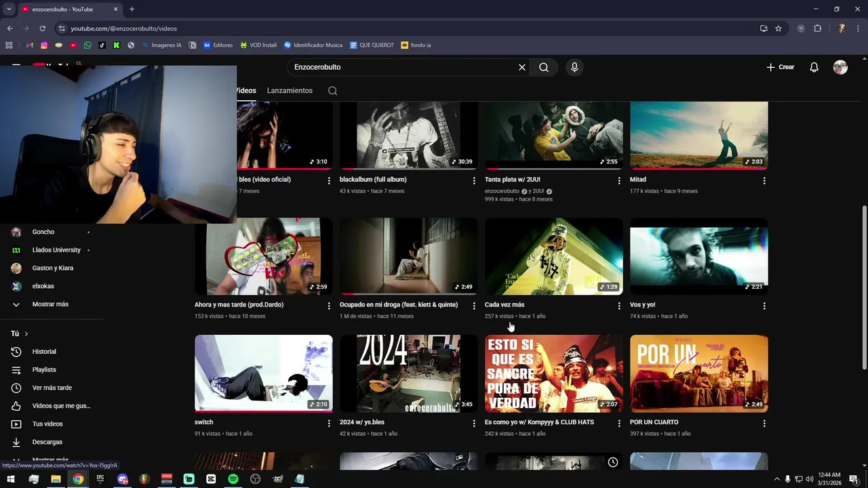Switch to the Lanzamientos tab
Image resolution: width=868 pixels, height=488 pixels.
290,91
